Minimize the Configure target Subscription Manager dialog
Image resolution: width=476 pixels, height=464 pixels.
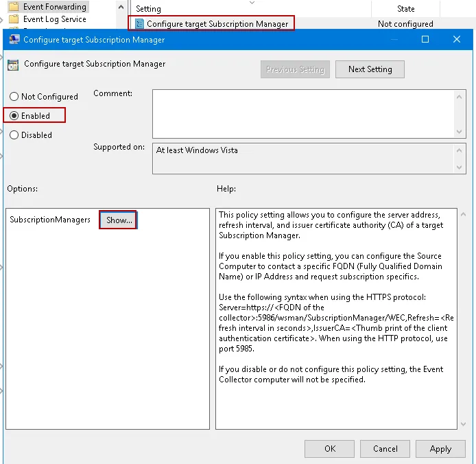click(x=394, y=40)
